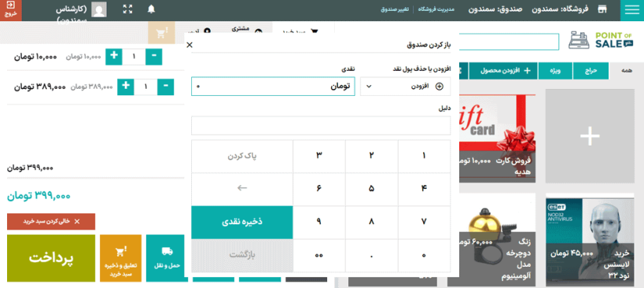
Task: Select the ویژه category tab
Action: (556, 71)
